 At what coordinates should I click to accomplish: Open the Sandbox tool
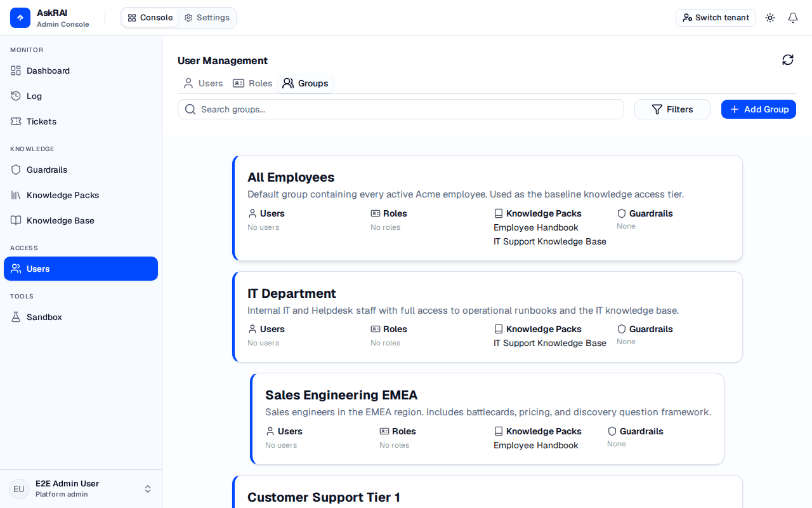[x=81, y=317]
